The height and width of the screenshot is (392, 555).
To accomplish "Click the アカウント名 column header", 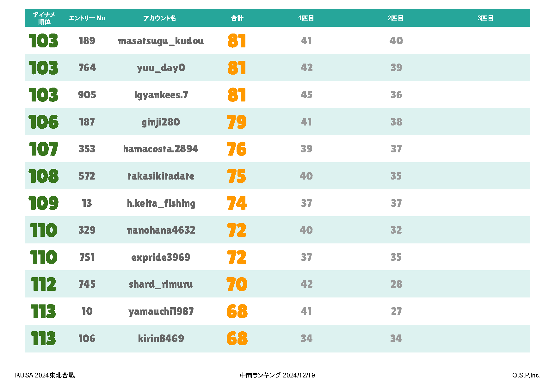I will pos(159,18).
